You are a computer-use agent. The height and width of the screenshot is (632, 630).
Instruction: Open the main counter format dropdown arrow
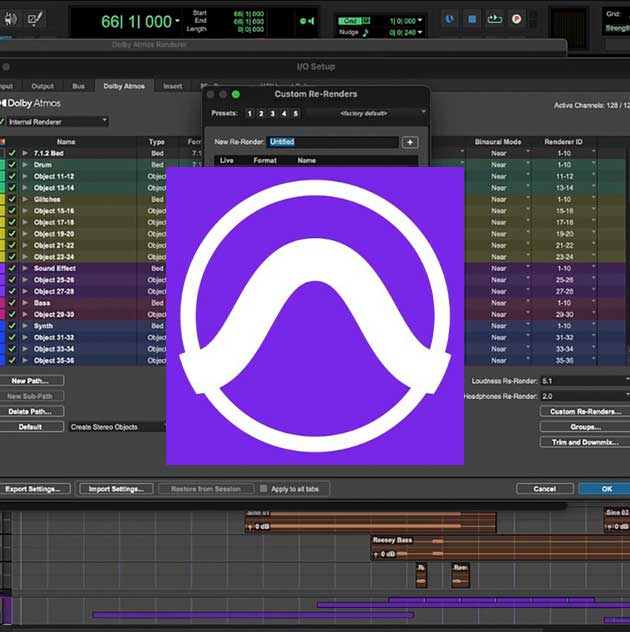177,20
